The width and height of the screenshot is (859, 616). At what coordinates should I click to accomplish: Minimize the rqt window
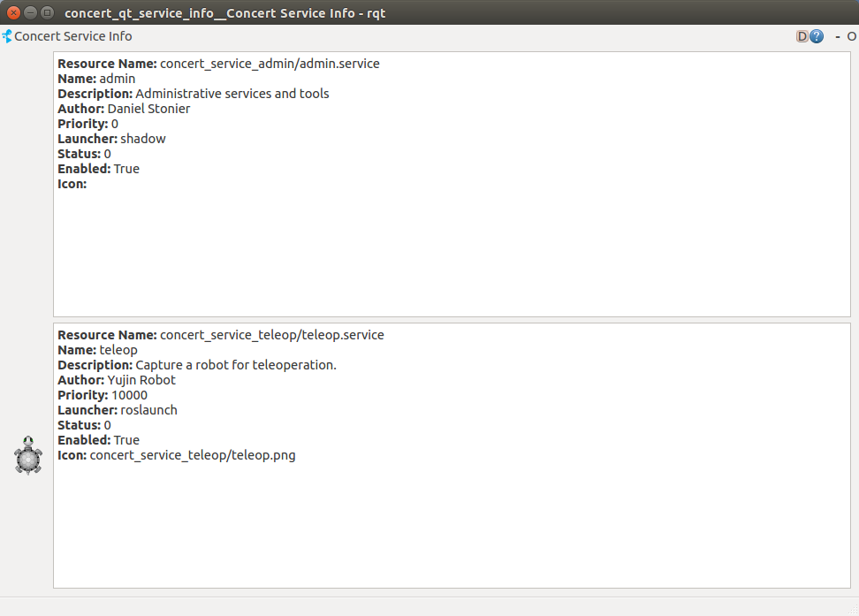(30, 12)
